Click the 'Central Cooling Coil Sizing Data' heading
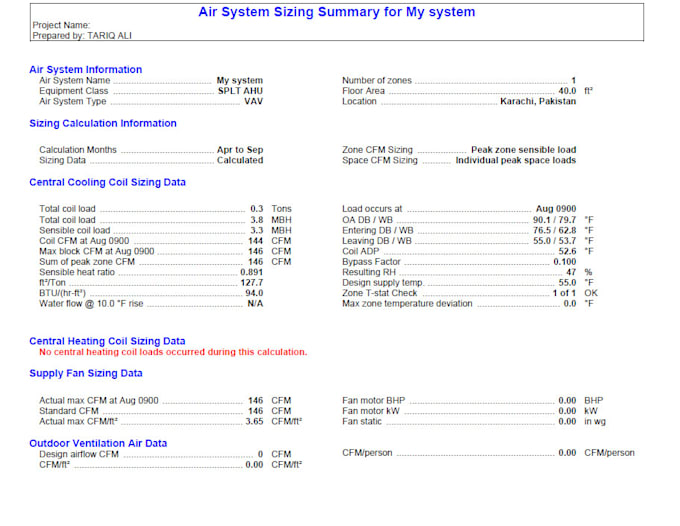680x526 pixels. 107,182
